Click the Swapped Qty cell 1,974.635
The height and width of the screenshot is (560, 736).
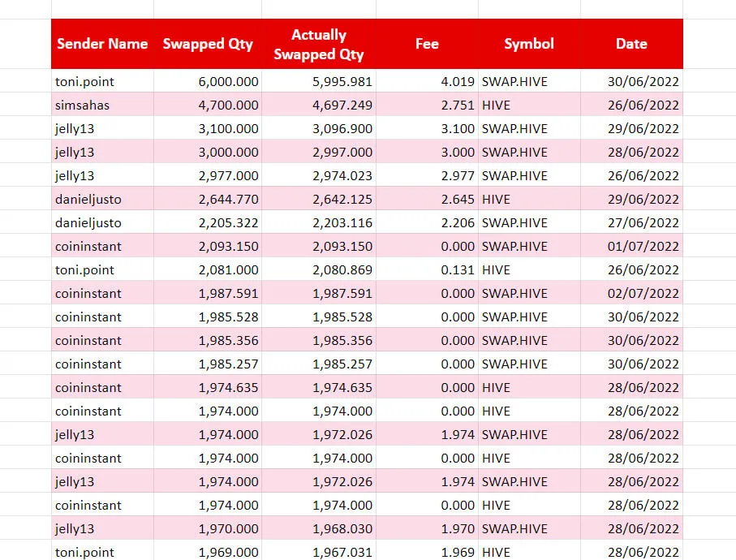click(x=208, y=386)
